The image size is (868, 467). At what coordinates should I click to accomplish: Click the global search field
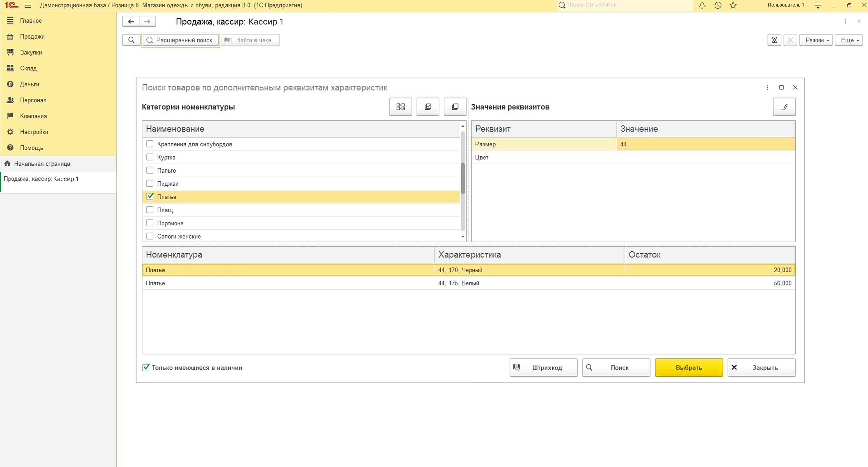pyautogui.click(x=625, y=5)
